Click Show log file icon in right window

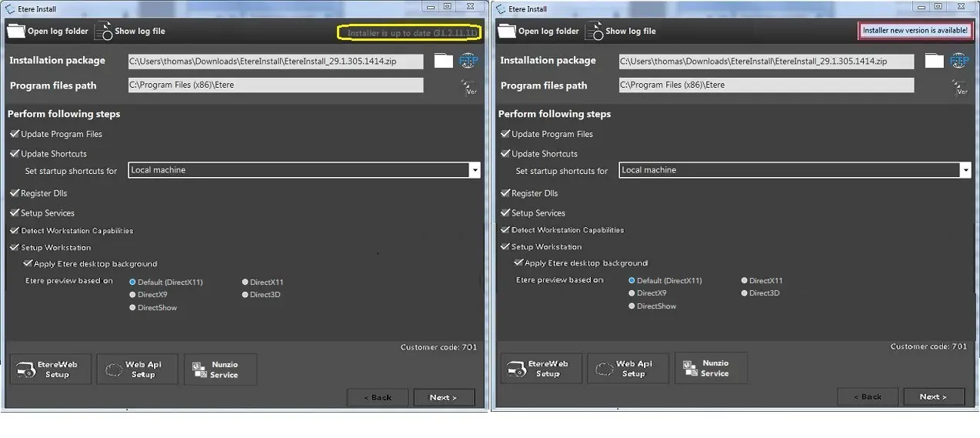pos(595,32)
